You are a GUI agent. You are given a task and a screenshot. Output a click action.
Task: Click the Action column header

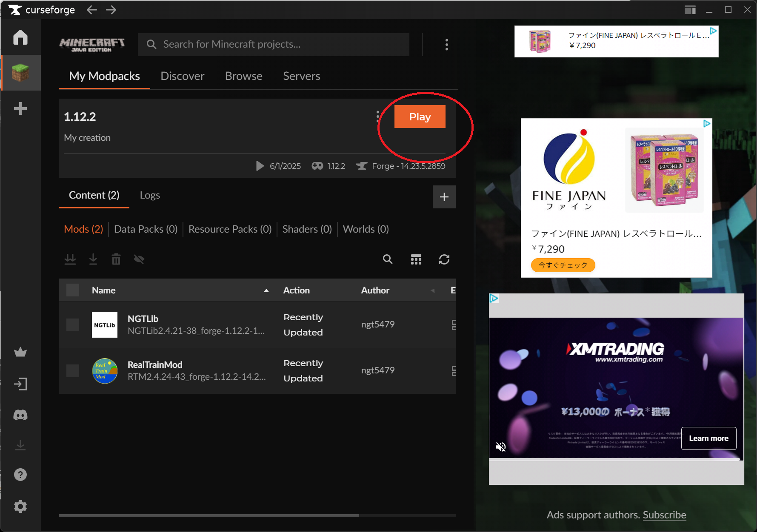pyautogui.click(x=297, y=290)
